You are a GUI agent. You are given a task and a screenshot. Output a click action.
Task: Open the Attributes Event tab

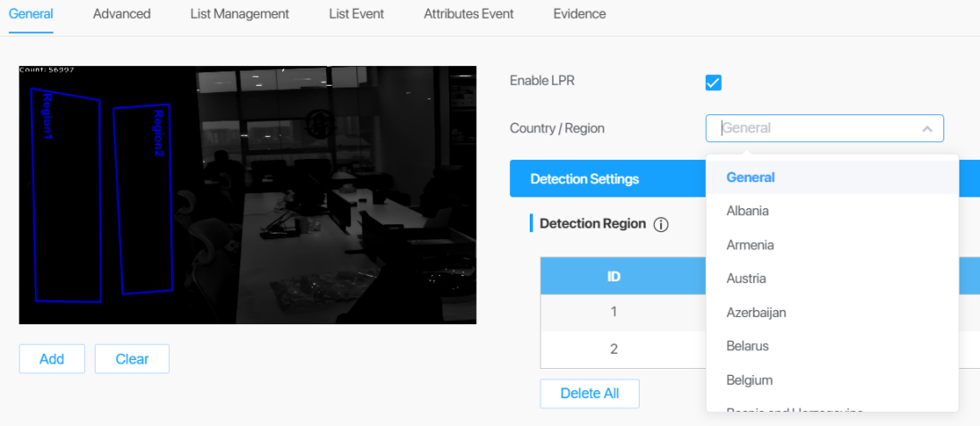click(469, 13)
